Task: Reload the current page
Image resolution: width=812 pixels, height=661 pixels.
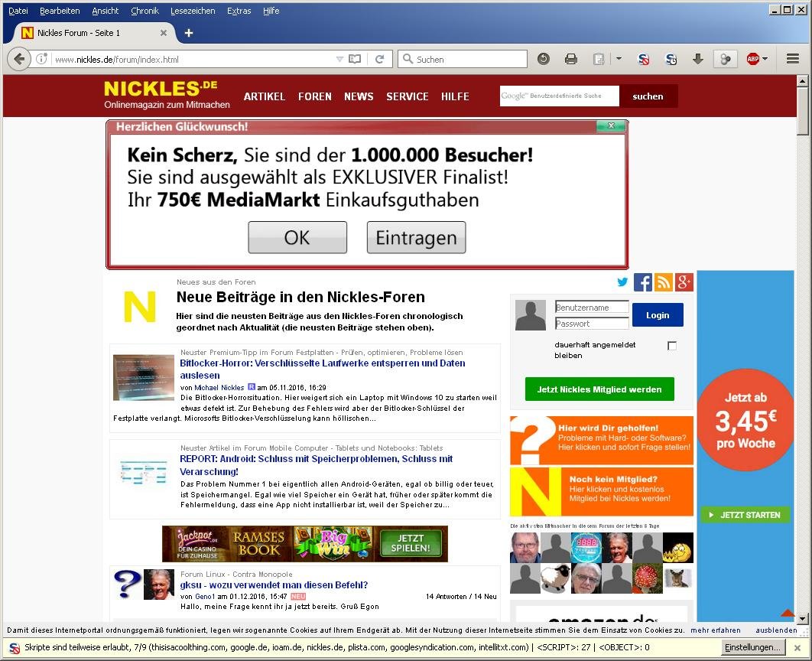Action: pyautogui.click(x=379, y=59)
